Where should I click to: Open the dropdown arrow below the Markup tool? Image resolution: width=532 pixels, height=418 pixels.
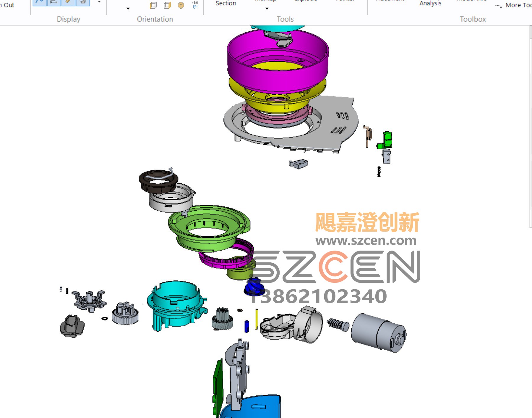tap(267, 9)
